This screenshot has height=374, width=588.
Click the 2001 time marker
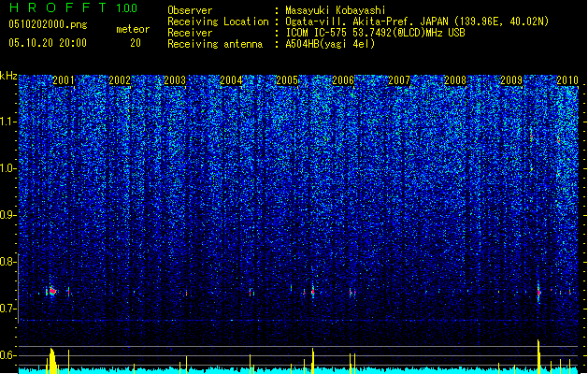64,80
